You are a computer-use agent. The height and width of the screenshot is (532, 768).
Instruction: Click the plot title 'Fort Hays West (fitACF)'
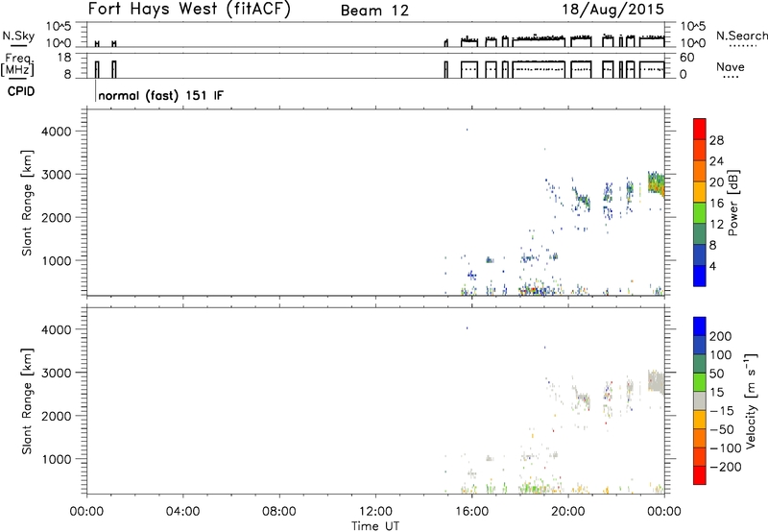[x=189, y=10]
